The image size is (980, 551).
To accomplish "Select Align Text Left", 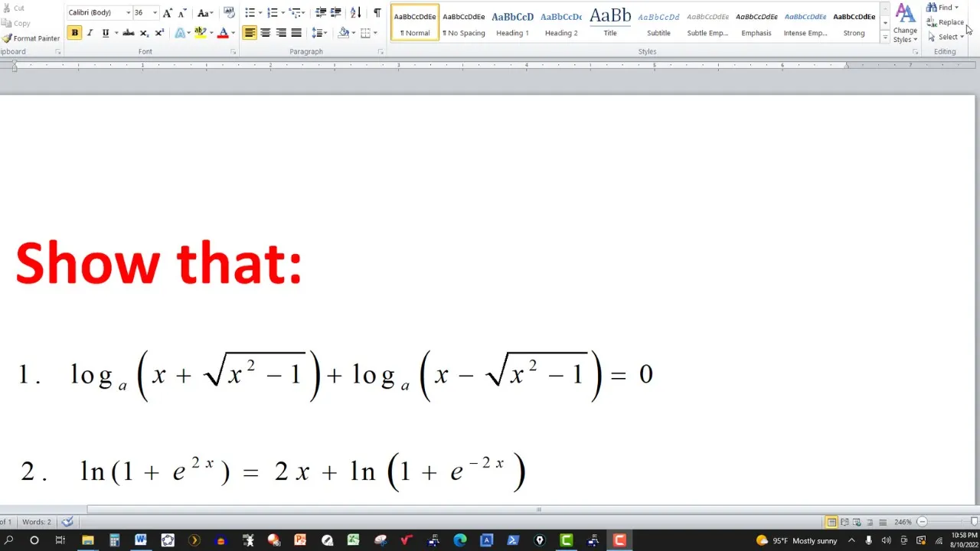I will click(x=250, y=33).
